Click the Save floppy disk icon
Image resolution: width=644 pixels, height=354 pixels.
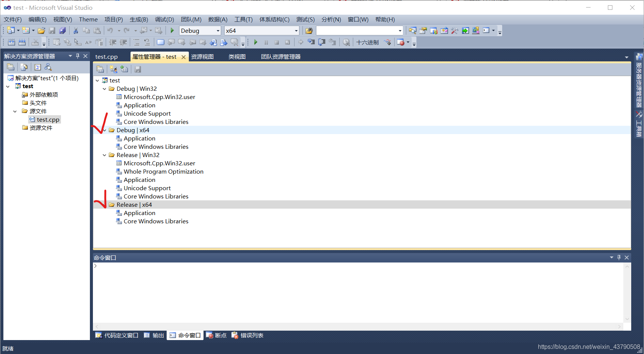[x=52, y=31]
